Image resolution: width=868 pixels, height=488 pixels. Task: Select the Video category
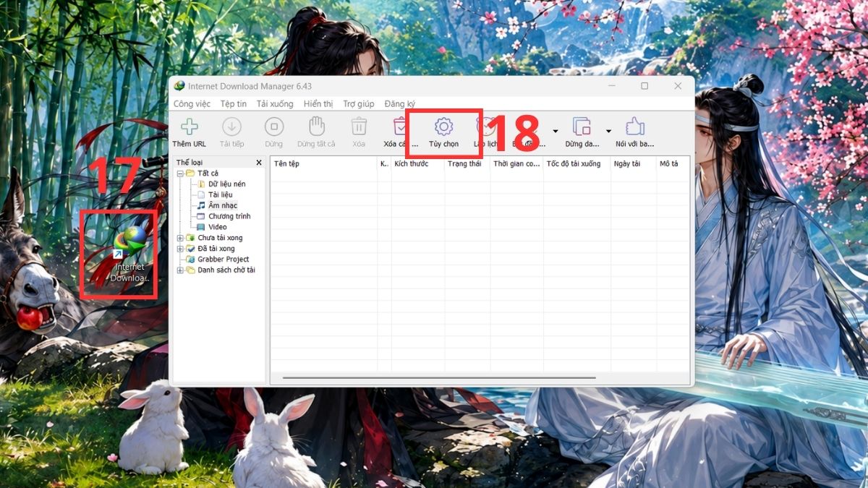pos(218,227)
